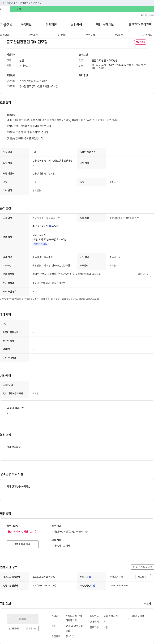Open 더보기 for 기업정보
This screenshot has width=154, height=644.
tap(149, 604)
